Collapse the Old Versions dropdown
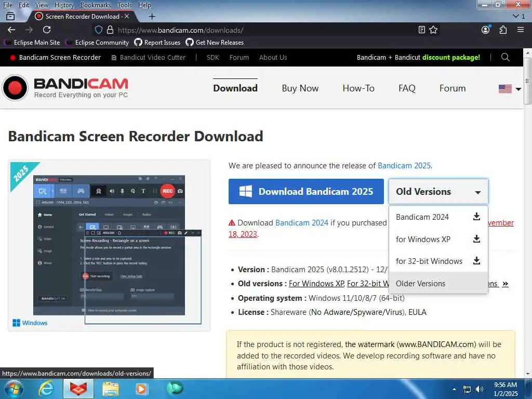Viewport: 532px width, 399px height. pos(438,191)
